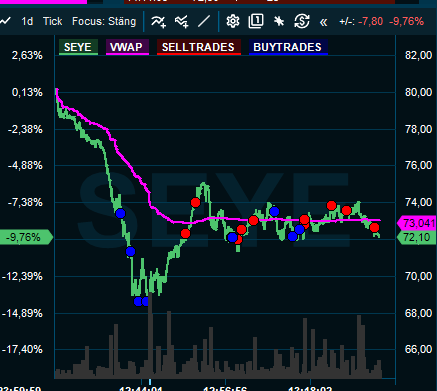Click the 82,00 price axis label
Image resolution: width=437 pixels, height=391 pixels.
pyautogui.click(x=418, y=55)
